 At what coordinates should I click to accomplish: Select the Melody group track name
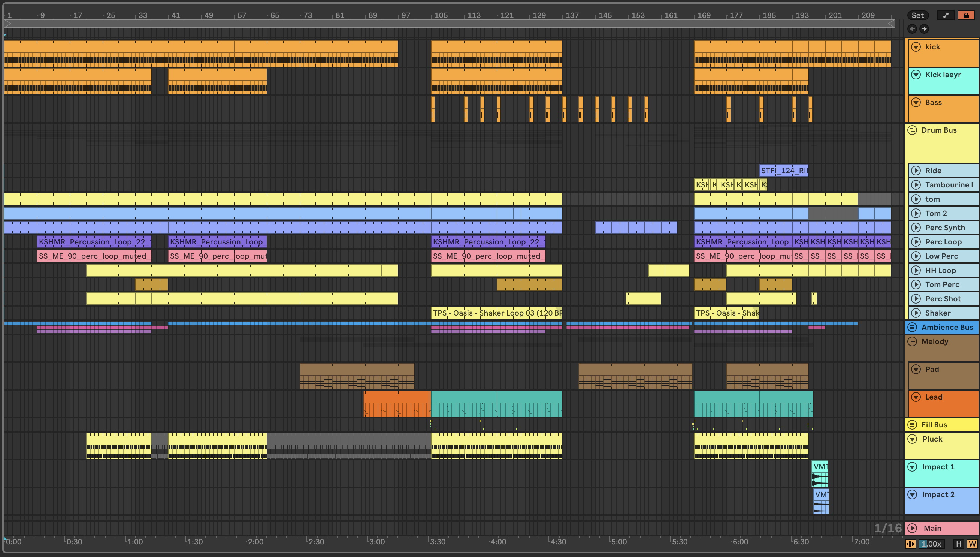(x=935, y=341)
